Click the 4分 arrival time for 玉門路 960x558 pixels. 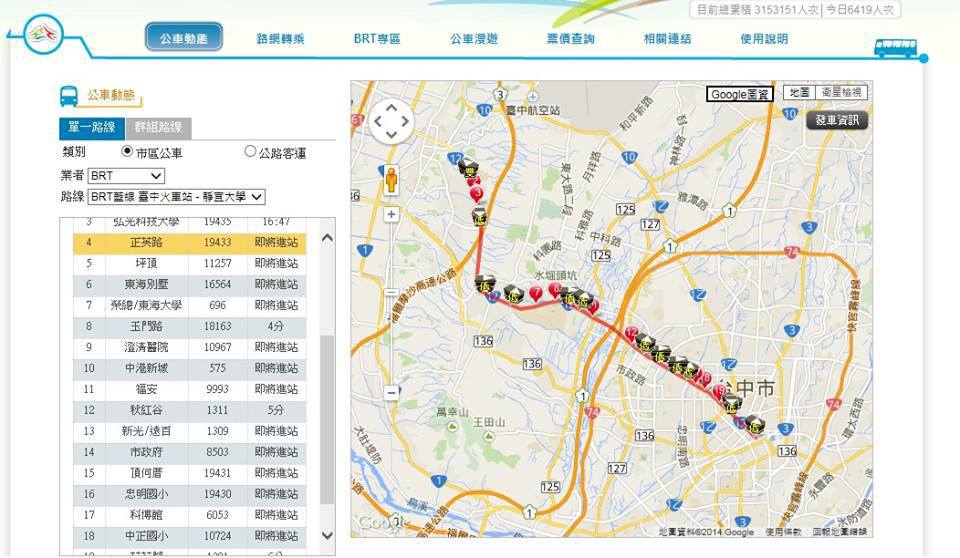pyautogui.click(x=276, y=326)
